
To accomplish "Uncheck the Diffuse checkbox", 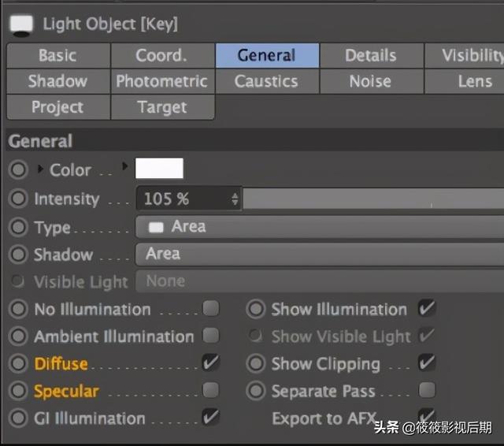I will click(211, 362).
